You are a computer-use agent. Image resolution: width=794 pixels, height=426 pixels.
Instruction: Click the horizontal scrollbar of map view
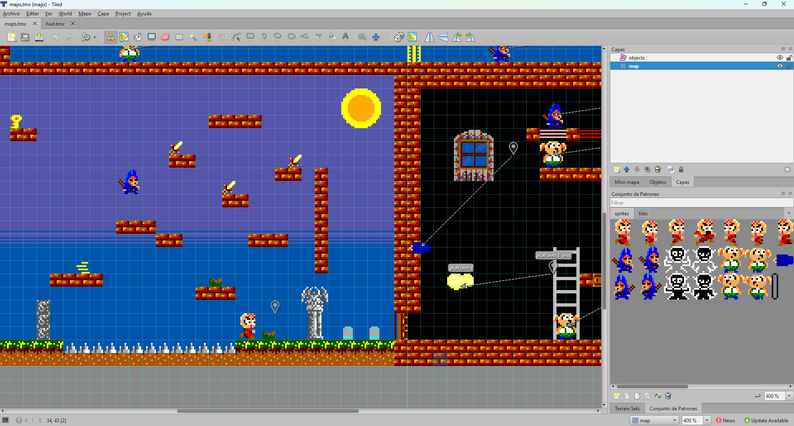(x=268, y=411)
